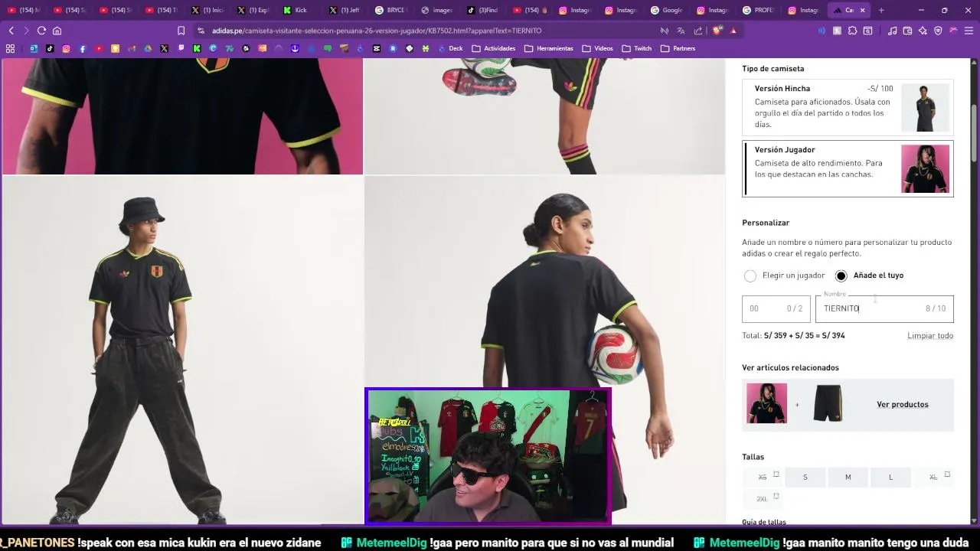The width and height of the screenshot is (980, 551).
Task: Switch to the images tab
Action: coord(436,10)
